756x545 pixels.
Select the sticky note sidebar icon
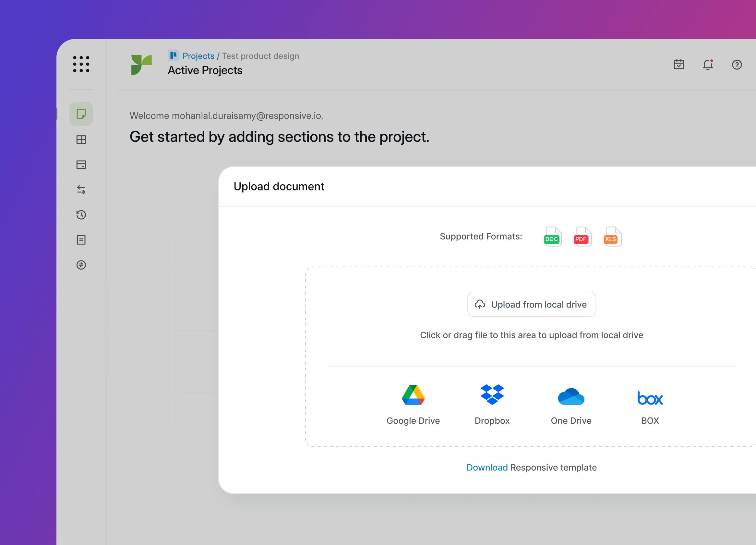[x=81, y=114]
